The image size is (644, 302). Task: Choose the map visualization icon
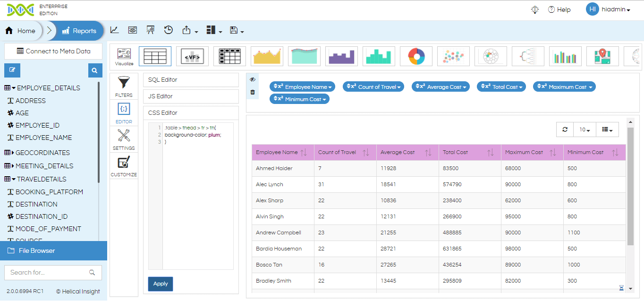click(x=602, y=56)
